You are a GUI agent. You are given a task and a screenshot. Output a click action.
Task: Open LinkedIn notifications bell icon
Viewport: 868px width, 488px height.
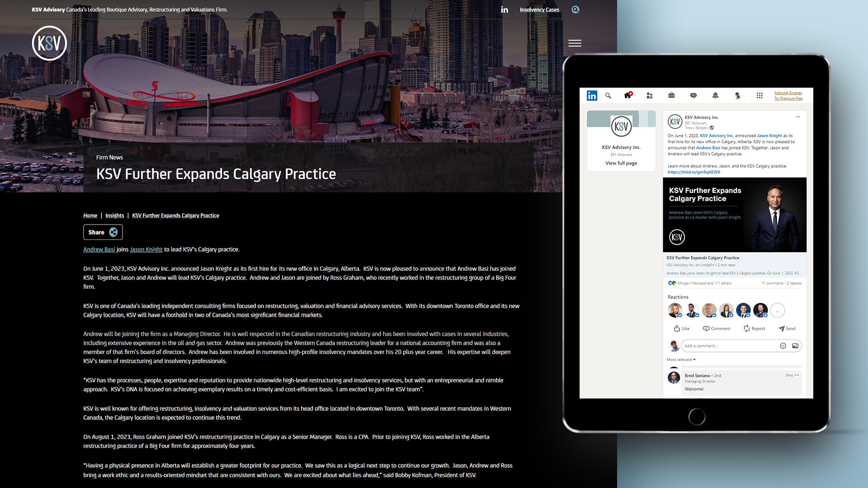pyautogui.click(x=715, y=95)
